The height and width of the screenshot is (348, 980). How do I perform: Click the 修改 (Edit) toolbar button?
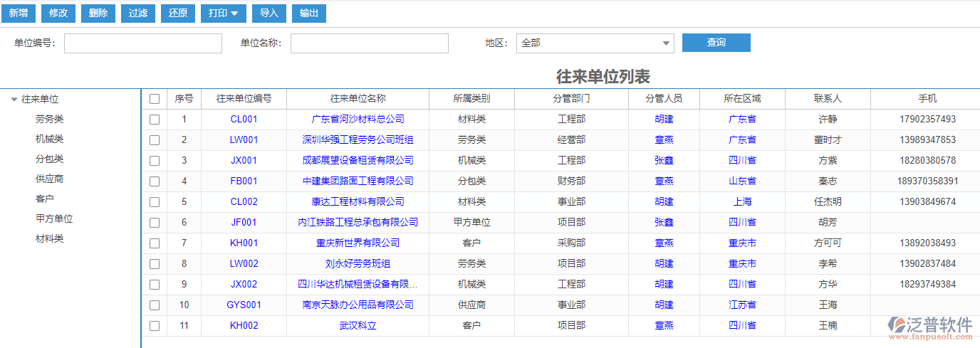click(58, 13)
